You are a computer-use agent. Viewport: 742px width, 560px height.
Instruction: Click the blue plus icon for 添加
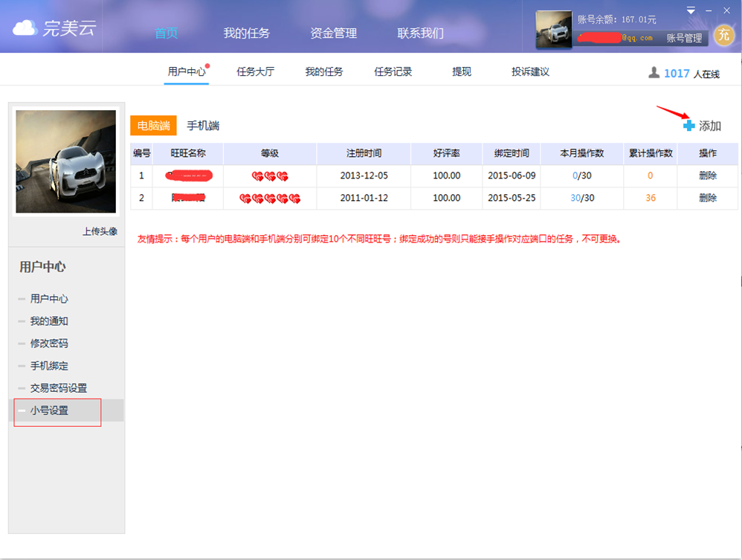coord(688,126)
